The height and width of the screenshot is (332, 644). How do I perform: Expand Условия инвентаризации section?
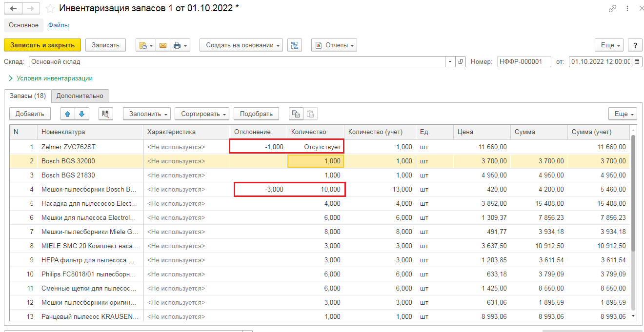[51, 78]
